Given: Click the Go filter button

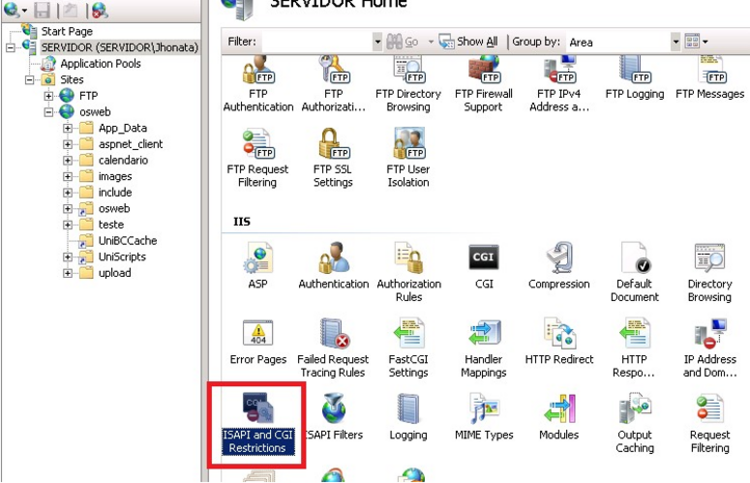Looking at the screenshot, I should tap(402, 42).
